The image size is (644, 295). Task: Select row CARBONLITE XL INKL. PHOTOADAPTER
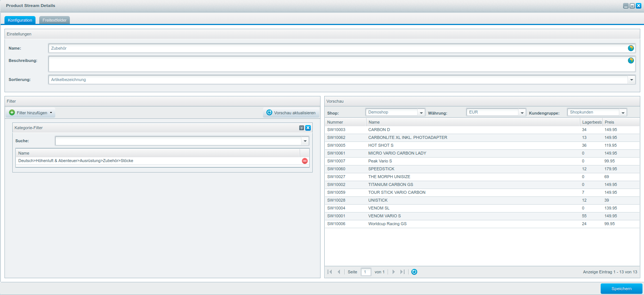tap(482, 138)
